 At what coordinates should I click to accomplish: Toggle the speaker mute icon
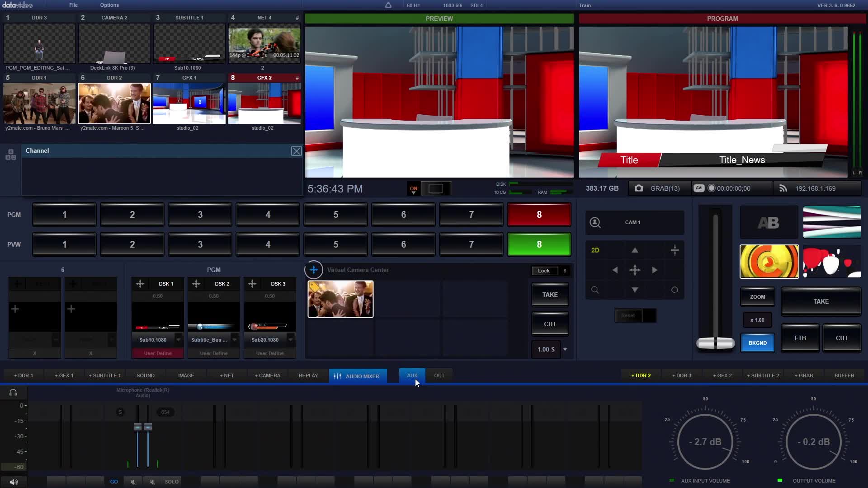point(13,481)
